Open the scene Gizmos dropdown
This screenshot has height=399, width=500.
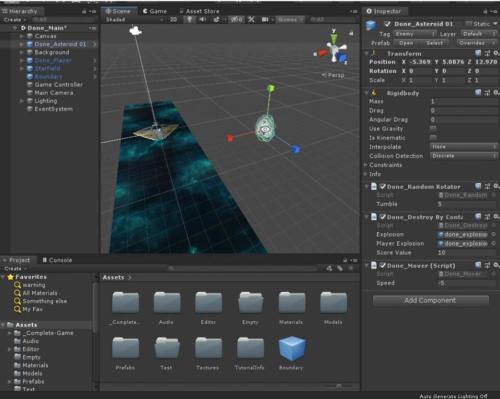[x=291, y=20]
